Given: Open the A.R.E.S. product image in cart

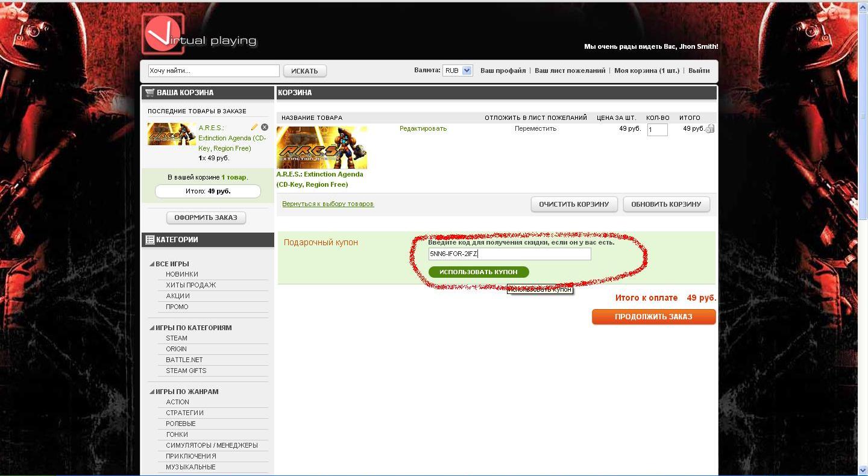Looking at the screenshot, I should pos(322,148).
